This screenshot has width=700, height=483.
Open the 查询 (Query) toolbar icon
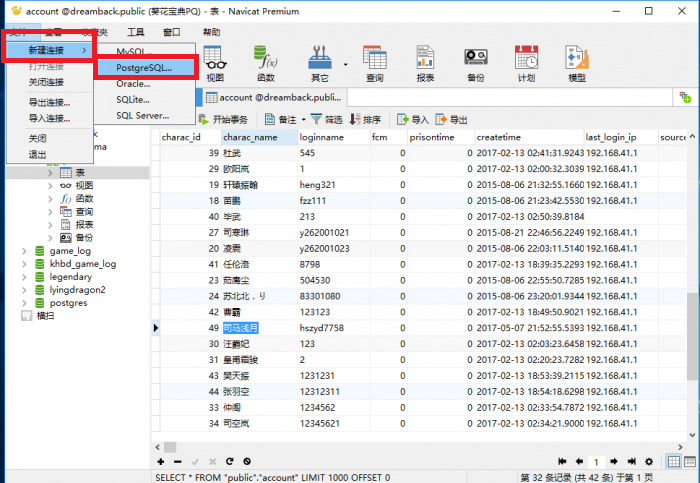pyautogui.click(x=374, y=62)
